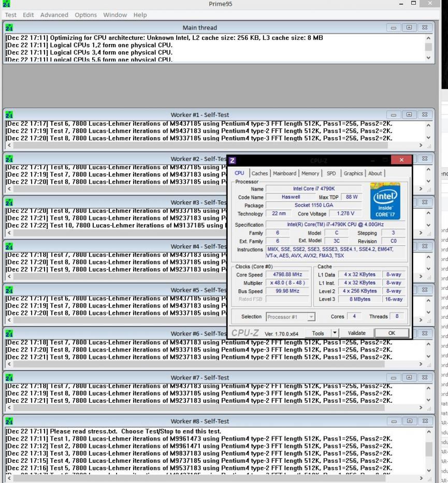448x483 pixels.
Task: Click the Prime95 app icon in title bar
Action: tap(6, 4)
